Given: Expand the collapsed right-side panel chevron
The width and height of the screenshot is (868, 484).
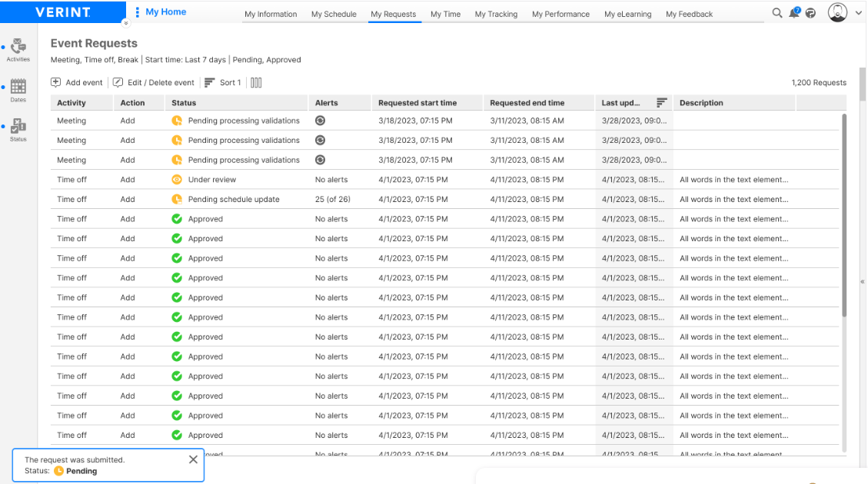Looking at the screenshot, I should coord(863,281).
